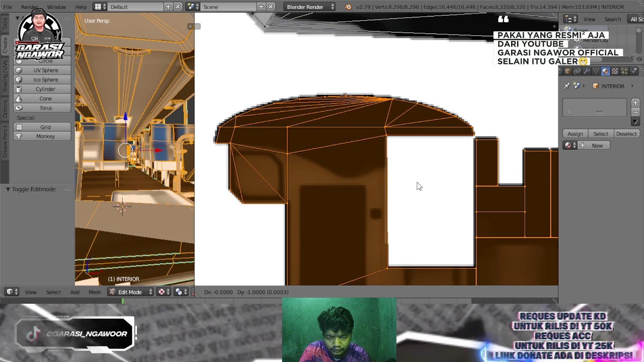
Task: Click the blue Z-axis manipulator arrow
Action: tap(125, 117)
